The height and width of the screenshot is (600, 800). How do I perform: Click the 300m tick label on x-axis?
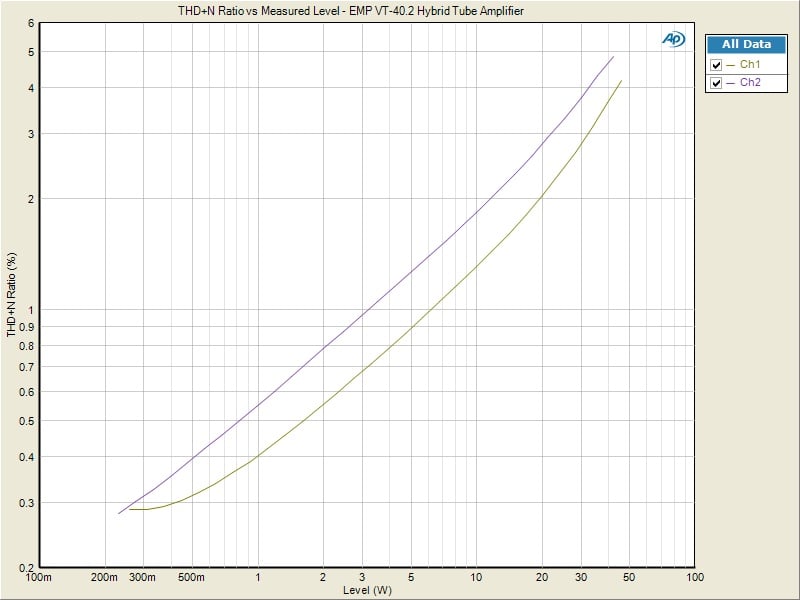[143, 578]
